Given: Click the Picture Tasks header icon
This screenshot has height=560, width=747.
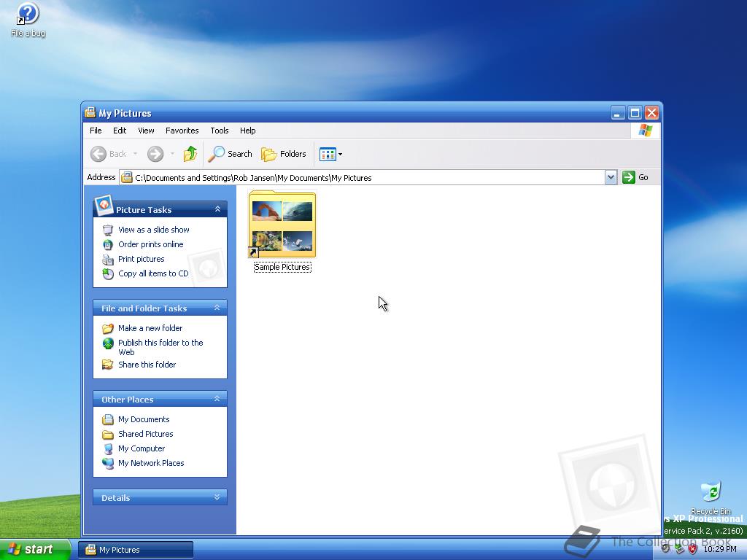Looking at the screenshot, I should coord(104,205).
